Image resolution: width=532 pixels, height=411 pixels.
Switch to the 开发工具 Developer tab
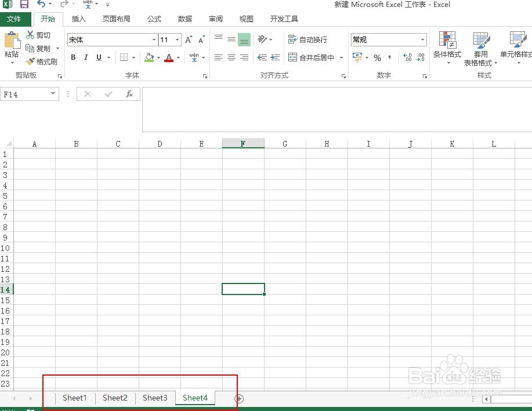284,19
